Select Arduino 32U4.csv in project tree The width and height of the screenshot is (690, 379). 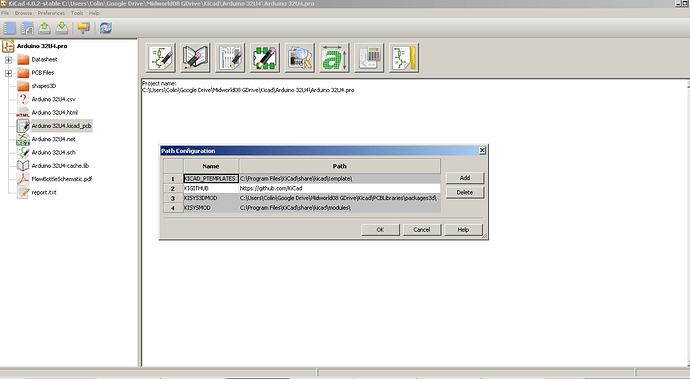point(53,99)
